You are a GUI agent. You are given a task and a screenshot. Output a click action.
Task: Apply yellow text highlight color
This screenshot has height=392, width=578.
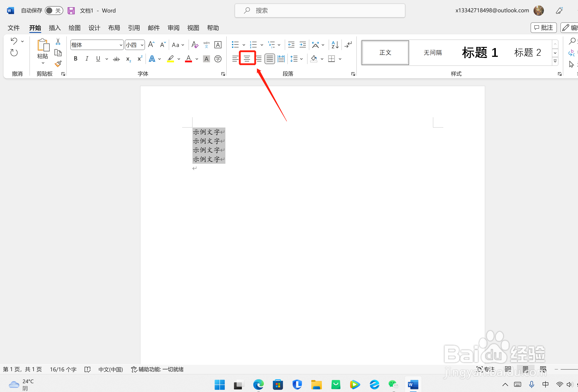tap(170, 59)
